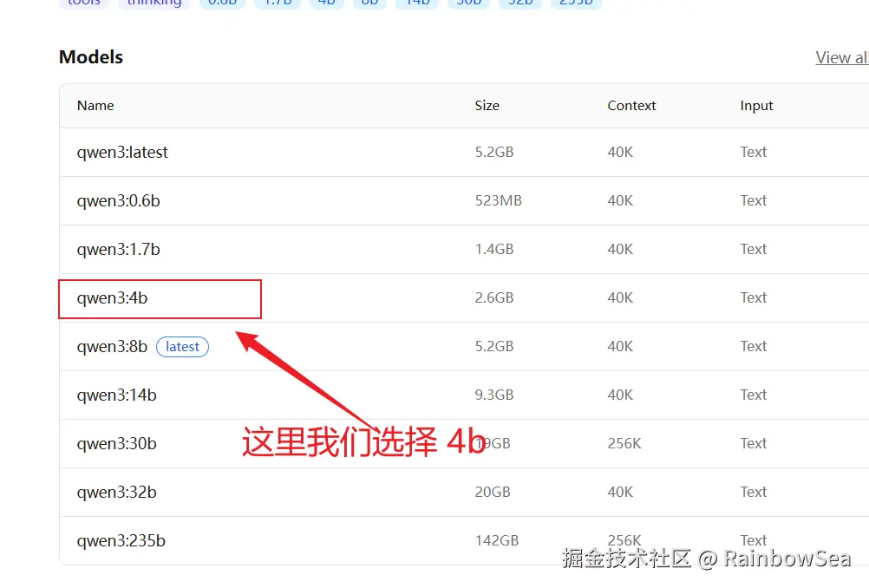Screen dimensions: 869x588
Task: Click the Name column header
Action: click(95, 106)
